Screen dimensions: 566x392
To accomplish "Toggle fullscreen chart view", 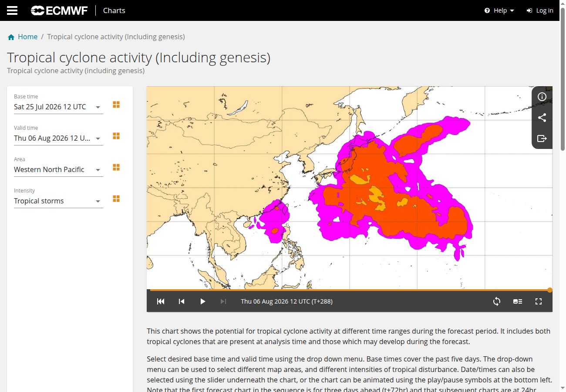I will (539, 301).
